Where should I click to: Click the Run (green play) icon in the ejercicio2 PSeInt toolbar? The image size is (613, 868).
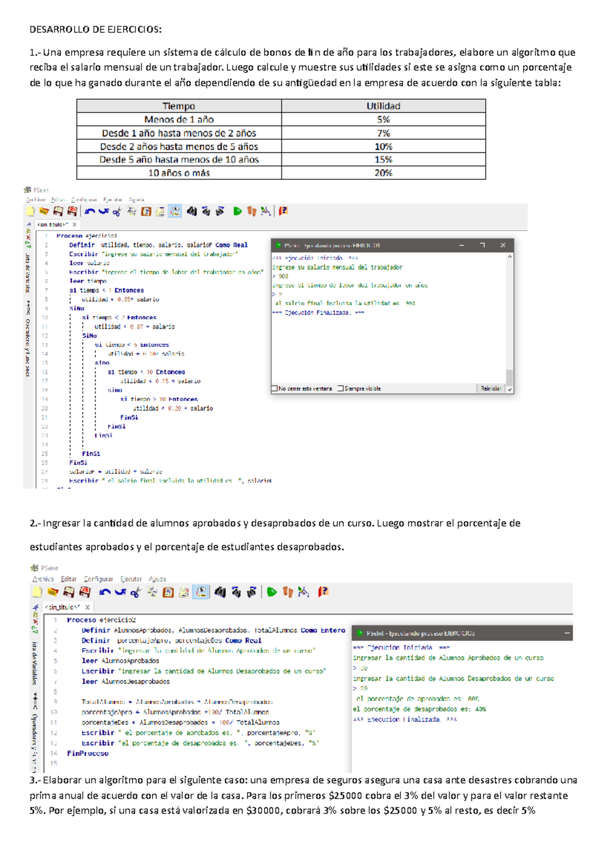272,592
